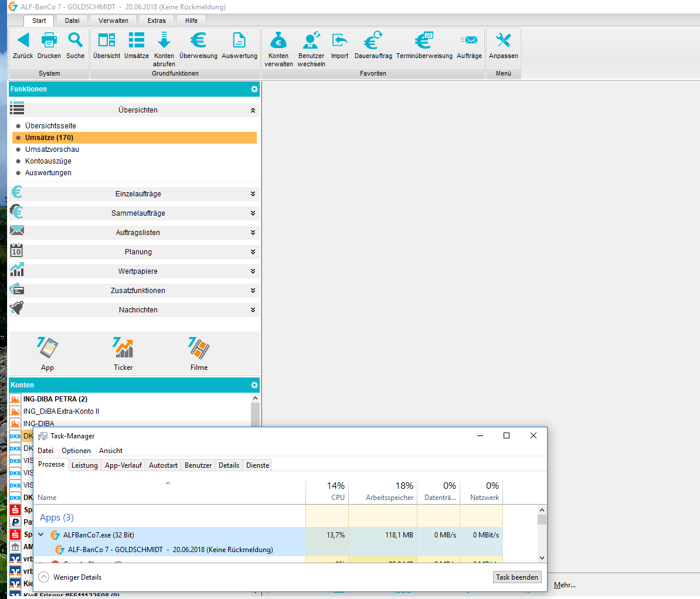Expand the Planung section chevron

click(253, 252)
